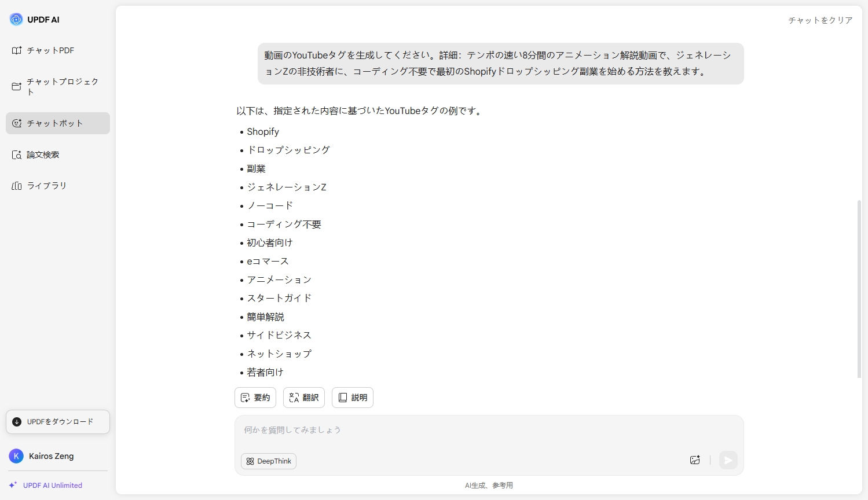Click チャットをクリア to clear chat
Screen dimensions: 868x500
[821, 20]
